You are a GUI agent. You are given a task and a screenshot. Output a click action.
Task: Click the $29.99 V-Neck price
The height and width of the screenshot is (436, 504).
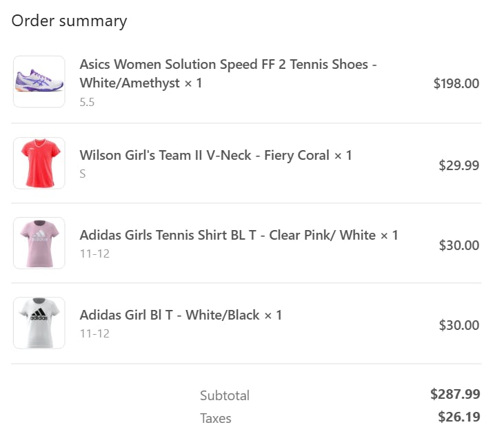click(x=458, y=165)
